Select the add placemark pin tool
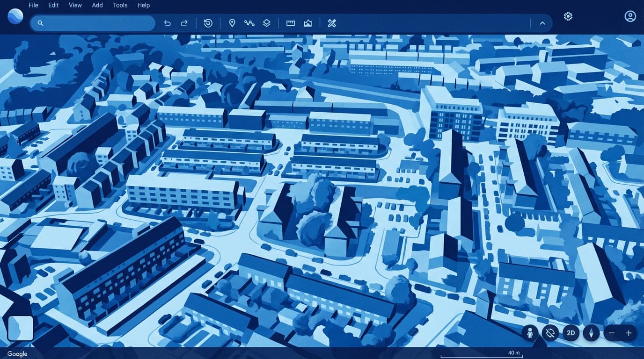Screen dimensions: 644x359 tap(232, 23)
